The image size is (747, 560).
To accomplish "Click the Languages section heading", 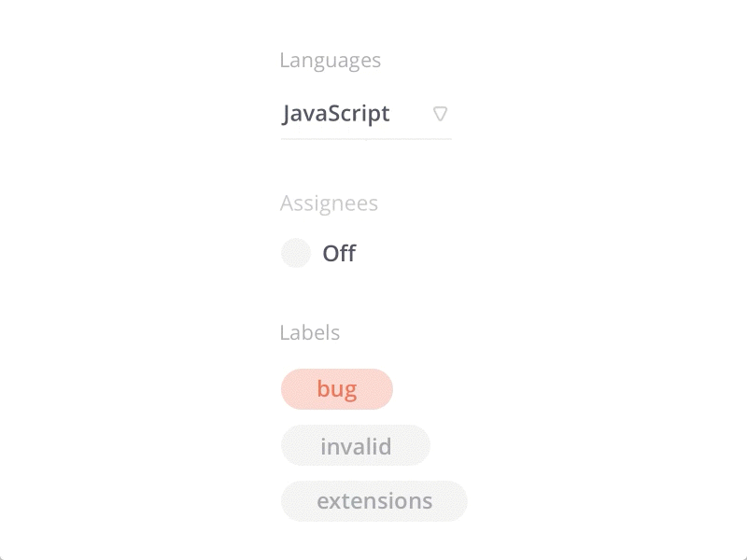I will (330, 61).
